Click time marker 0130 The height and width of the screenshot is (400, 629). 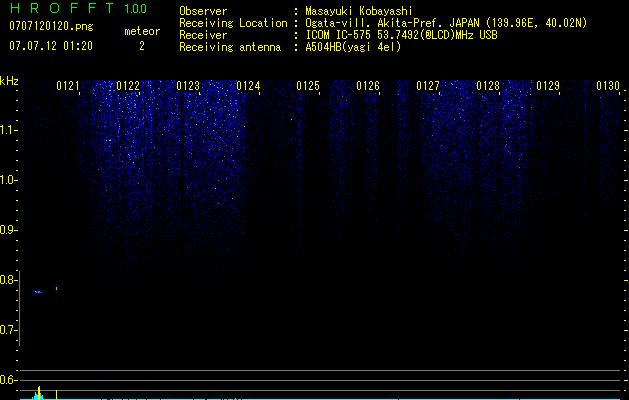point(608,85)
